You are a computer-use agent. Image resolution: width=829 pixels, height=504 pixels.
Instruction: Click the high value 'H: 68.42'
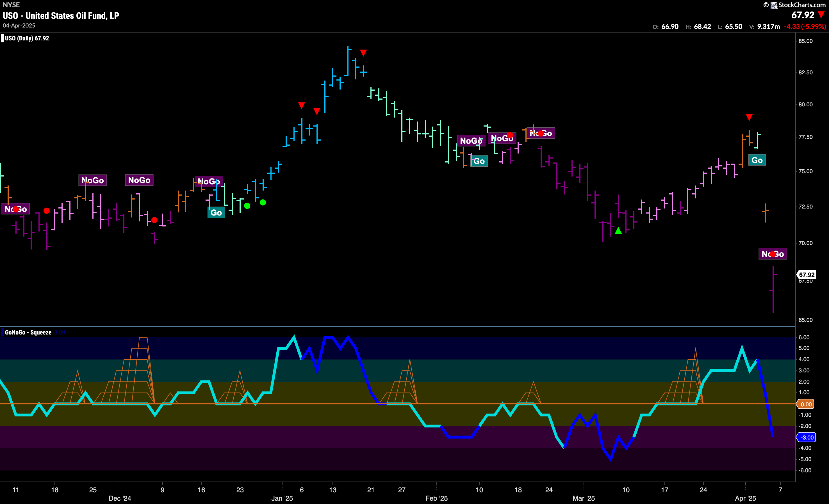[x=698, y=27]
